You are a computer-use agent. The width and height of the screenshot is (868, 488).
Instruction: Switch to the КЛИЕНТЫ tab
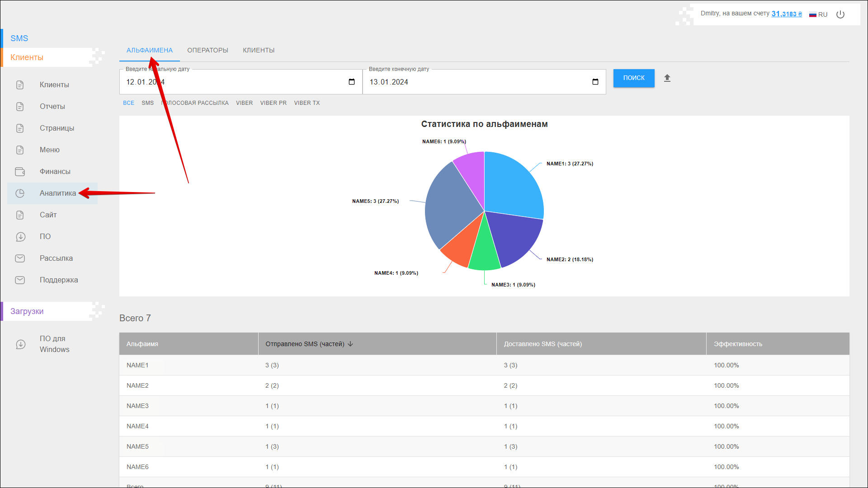(x=259, y=50)
